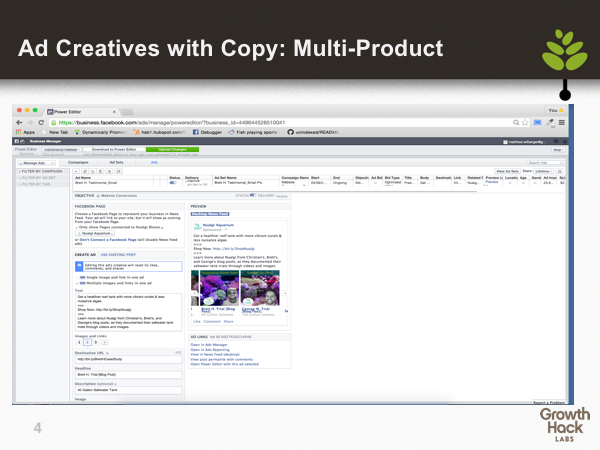Image resolution: width=600 pixels, height=450 pixels.
Task: Select the Use Existing Post tab
Action: coord(118,255)
